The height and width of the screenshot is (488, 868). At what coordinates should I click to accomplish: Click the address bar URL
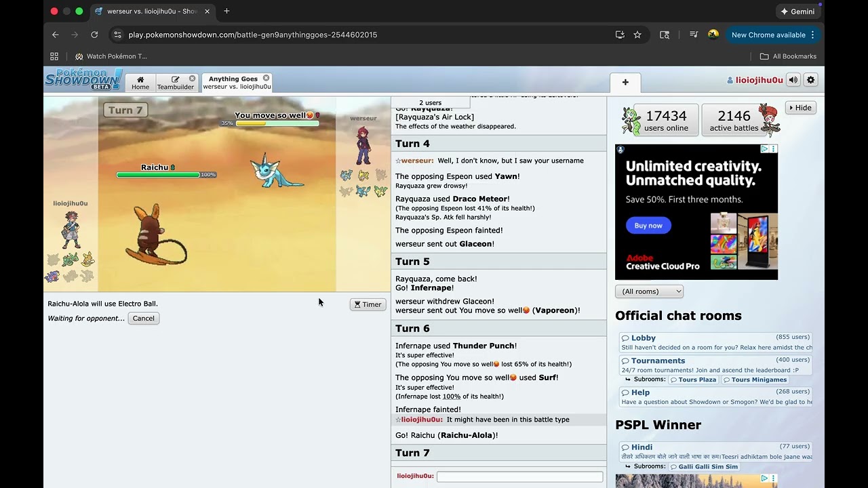(252, 35)
